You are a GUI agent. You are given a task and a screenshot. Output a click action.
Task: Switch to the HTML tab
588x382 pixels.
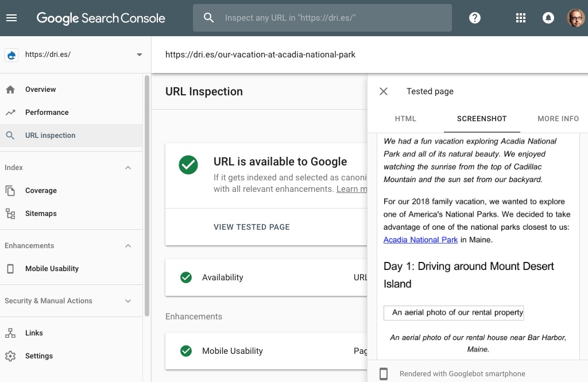pyautogui.click(x=405, y=118)
